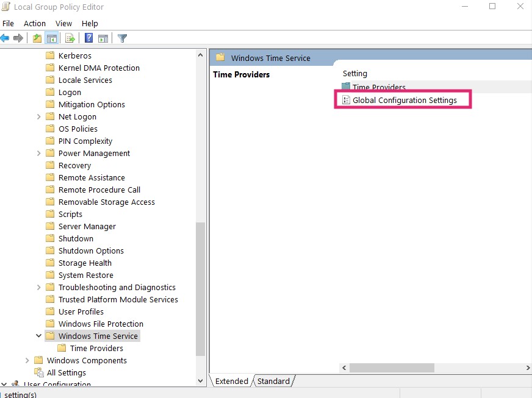Toggle Show/Hide Action Pane icon
Viewport: 532px width, 398px height.
(x=103, y=38)
